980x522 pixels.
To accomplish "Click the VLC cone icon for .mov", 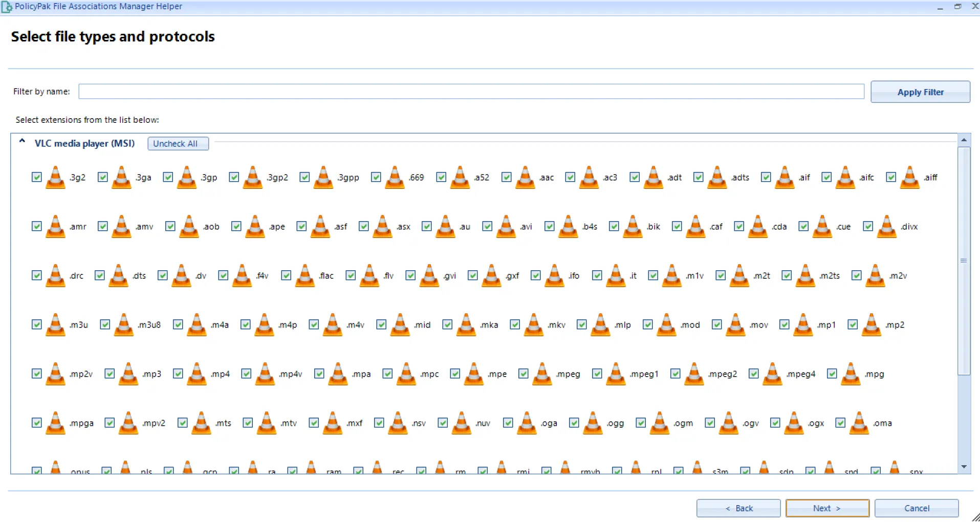I will click(x=735, y=325).
